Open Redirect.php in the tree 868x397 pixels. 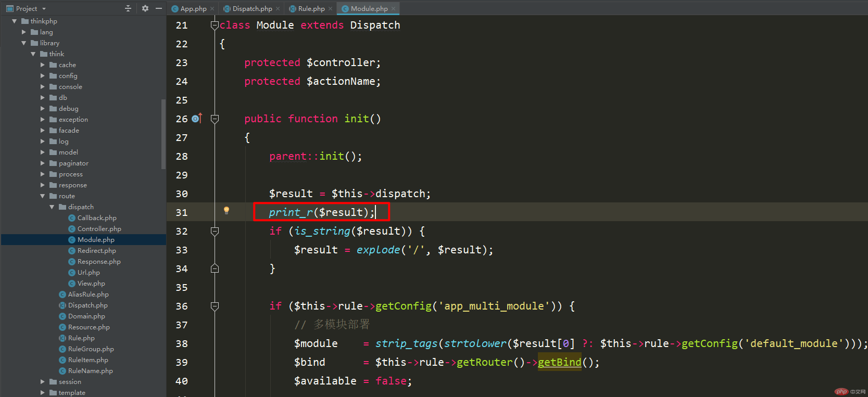(96, 251)
